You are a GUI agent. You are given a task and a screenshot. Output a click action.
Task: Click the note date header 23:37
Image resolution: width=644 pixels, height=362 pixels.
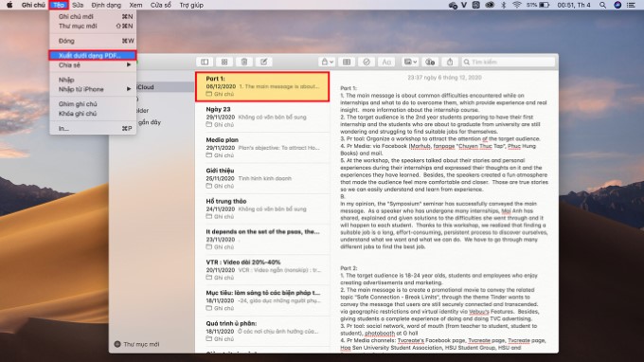point(444,78)
